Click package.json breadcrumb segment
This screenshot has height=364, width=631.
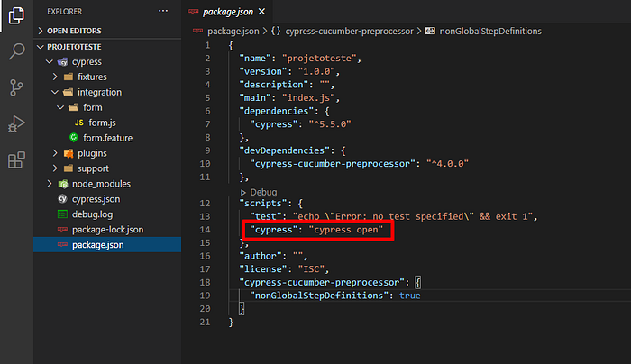233,31
